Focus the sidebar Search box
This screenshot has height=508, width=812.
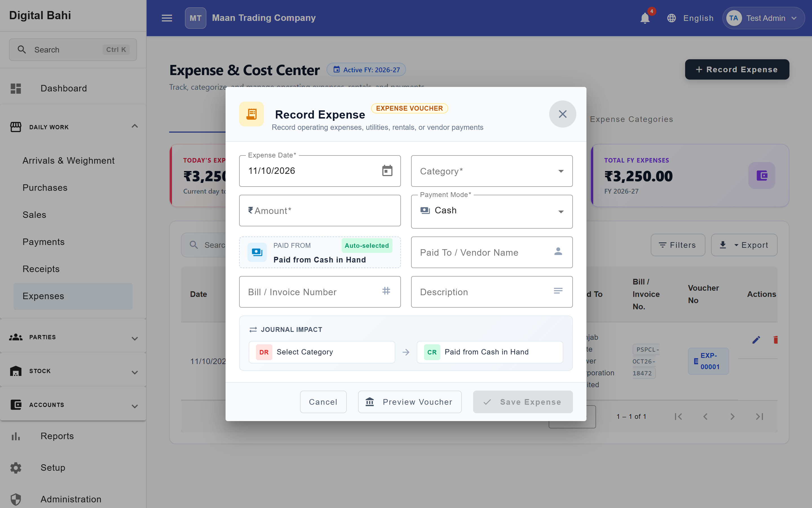[73, 50]
